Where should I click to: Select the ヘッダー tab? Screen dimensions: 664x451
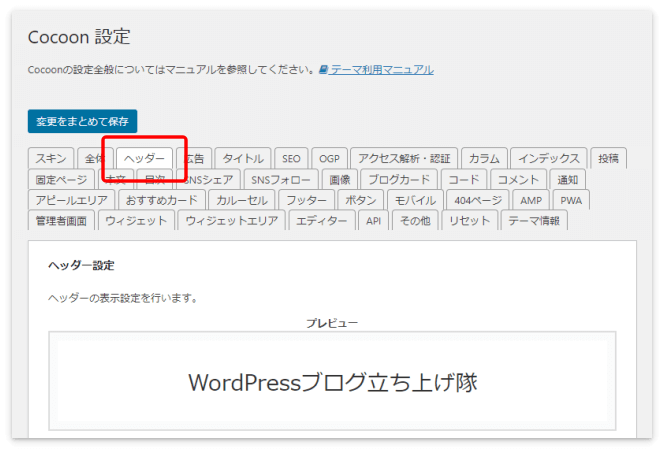[x=144, y=158]
